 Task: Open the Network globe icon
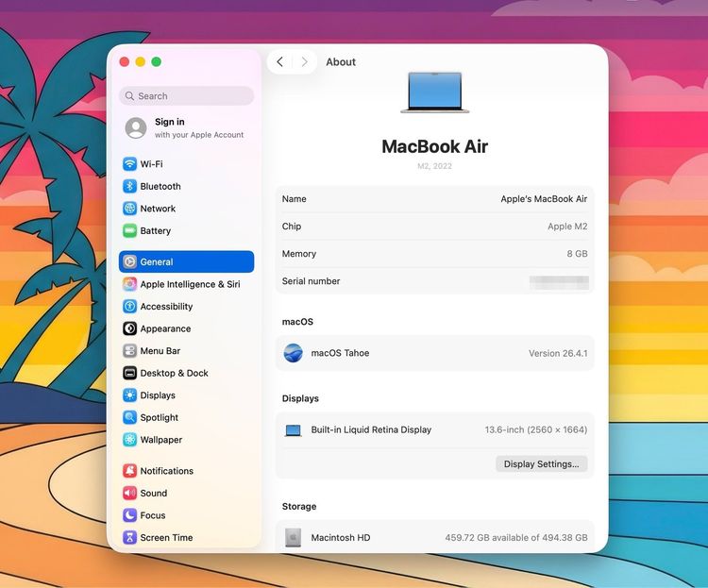pyautogui.click(x=129, y=209)
